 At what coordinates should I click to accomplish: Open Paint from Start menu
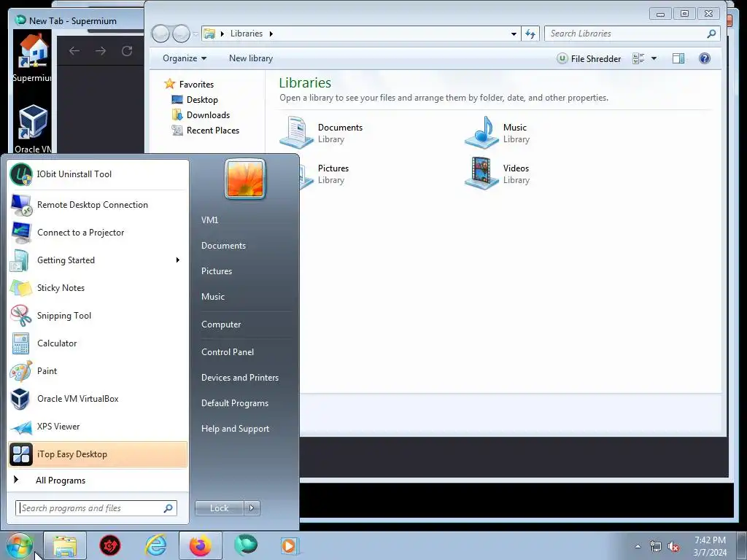click(x=98, y=371)
